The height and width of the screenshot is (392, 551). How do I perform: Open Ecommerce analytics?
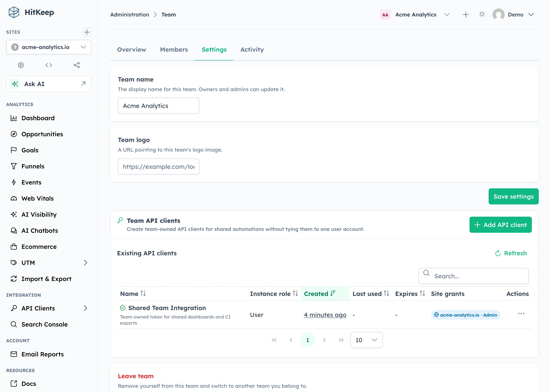tap(49, 247)
